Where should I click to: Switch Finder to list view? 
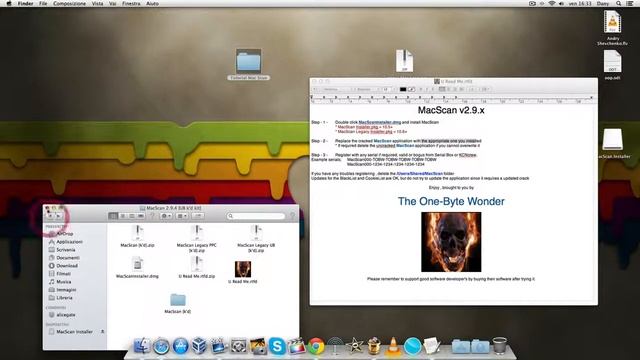click(x=122, y=216)
